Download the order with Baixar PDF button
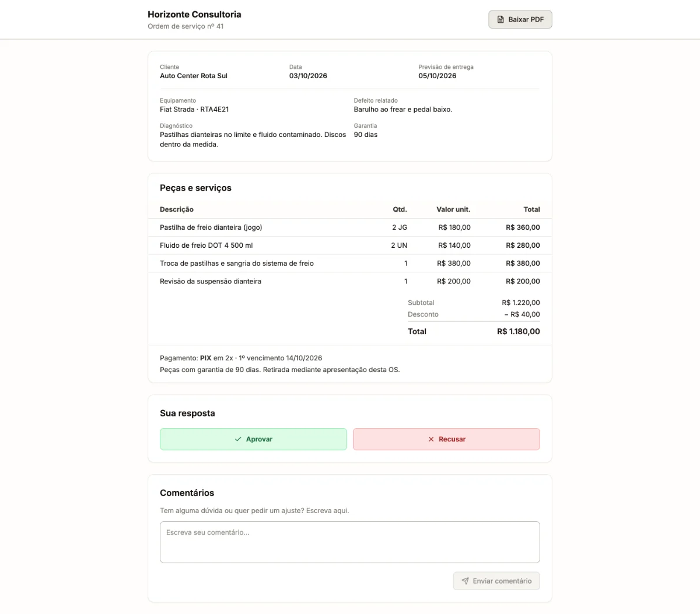The image size is (700, 614). (x=520, y=19)
